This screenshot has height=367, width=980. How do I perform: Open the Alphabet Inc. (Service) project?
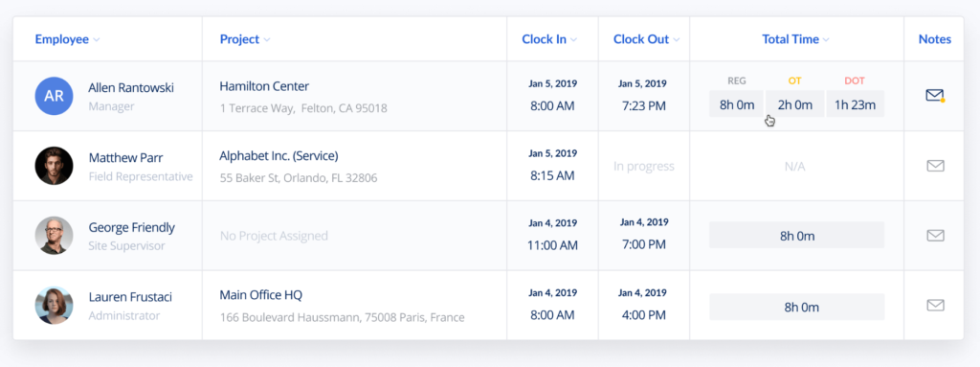tap(278, 156)
